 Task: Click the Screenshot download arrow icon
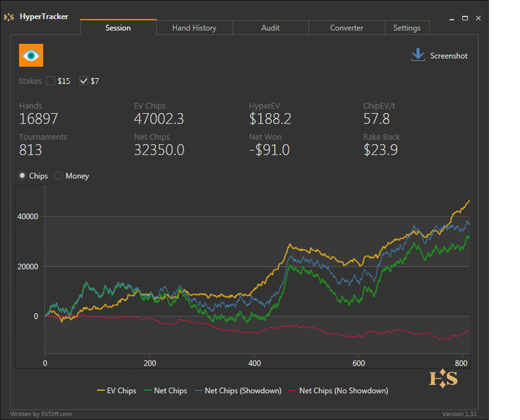point(418,55)
